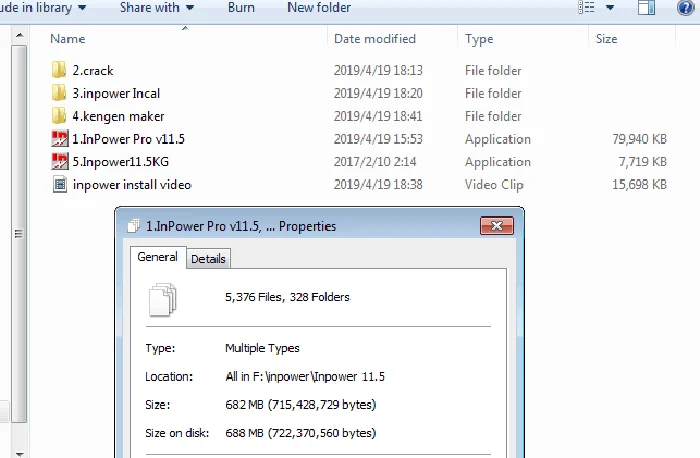Toggle the preview pane icon
Viewport: 700px width, 458px height.
[x=646, y=8]
